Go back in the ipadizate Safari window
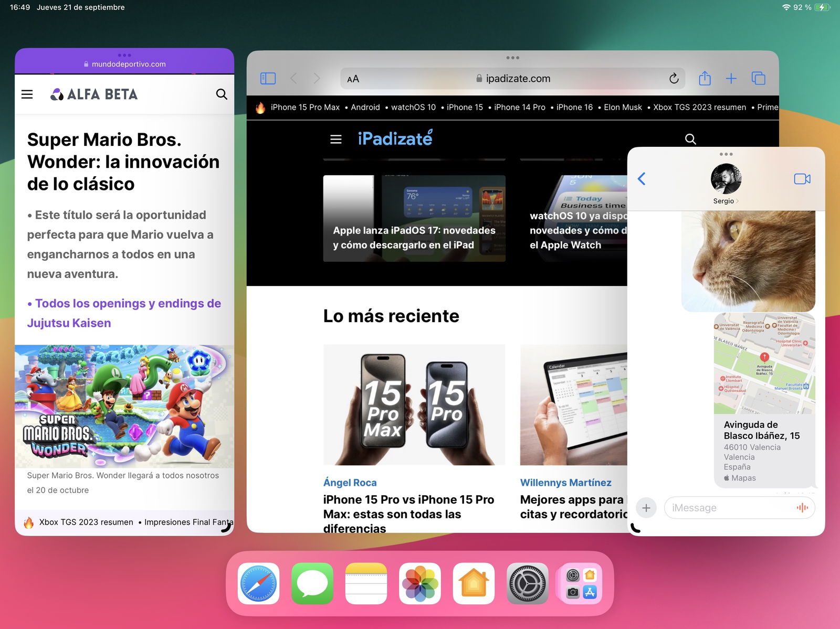Viewport: 840px width, 629px height. [x=293, y=79]
